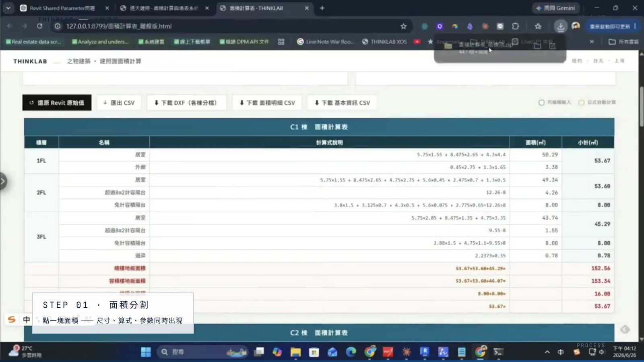The height and width of the screenshot is (362, 644).
Task: View site information icon in address bar
Action: point(58,26)
